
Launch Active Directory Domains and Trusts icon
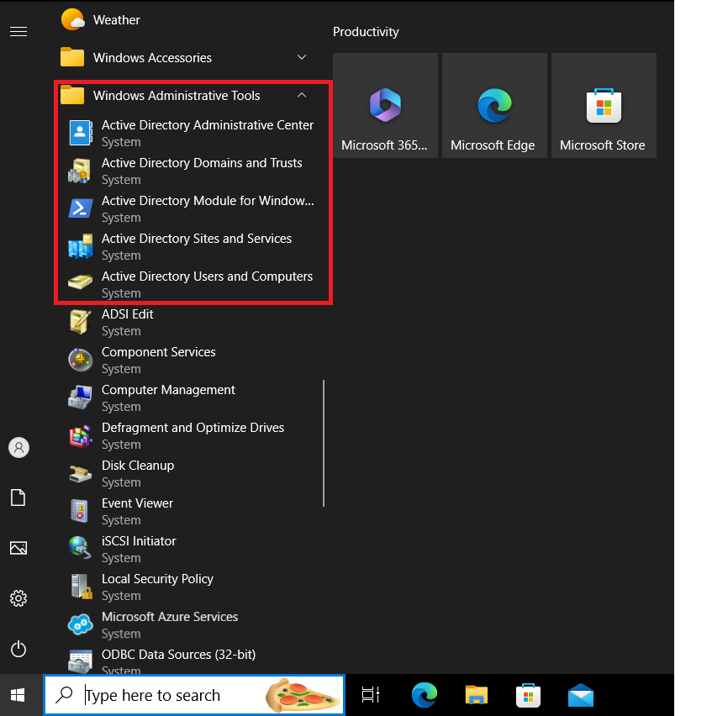tap(79, 171)
